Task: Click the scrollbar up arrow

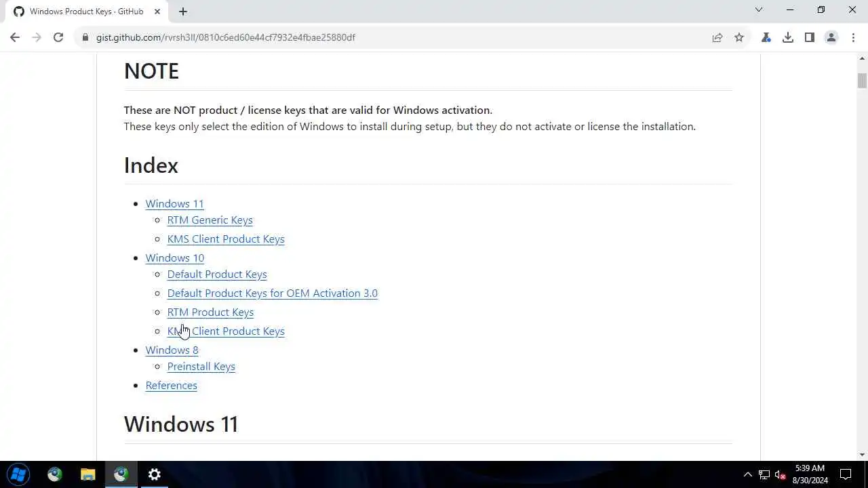Action: (862, 59)
